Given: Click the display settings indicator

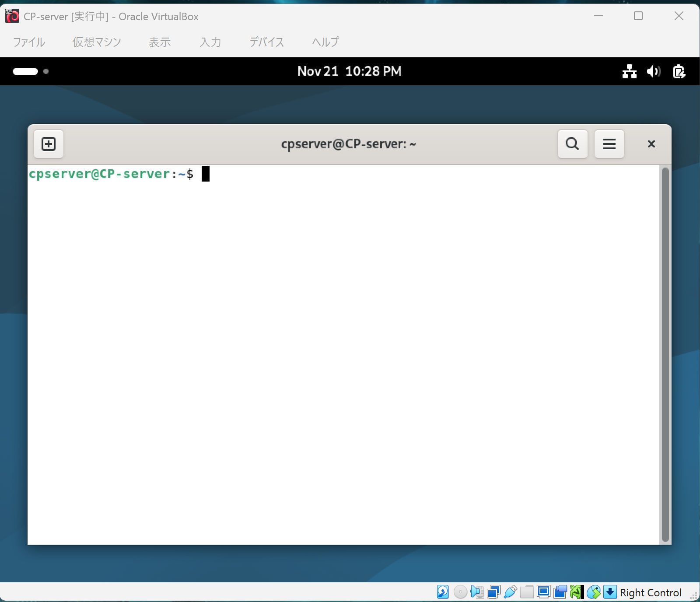Looking at the screenshot, I should 543,592.
